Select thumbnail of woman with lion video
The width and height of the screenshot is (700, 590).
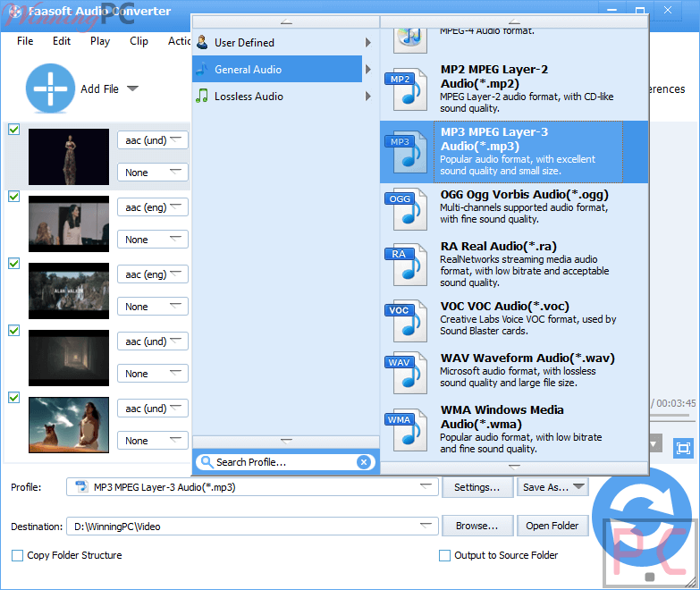click(x=69, y=425)
